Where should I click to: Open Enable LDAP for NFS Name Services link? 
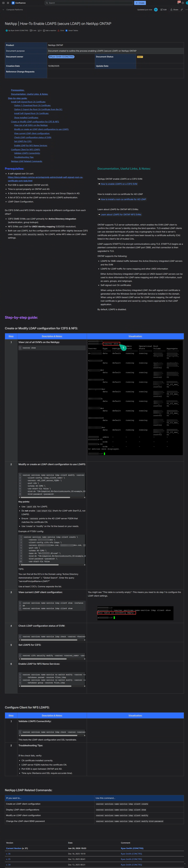(x=31, y=146)
